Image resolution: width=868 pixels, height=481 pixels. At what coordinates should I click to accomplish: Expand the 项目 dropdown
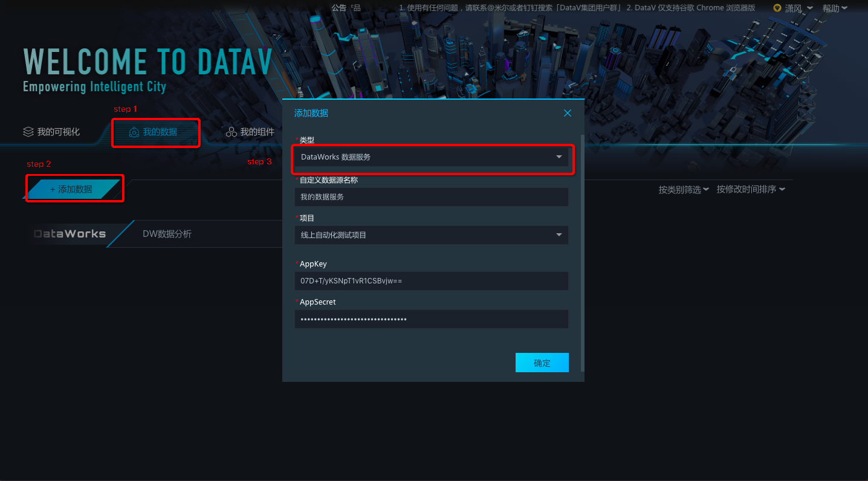click(432, 235)
